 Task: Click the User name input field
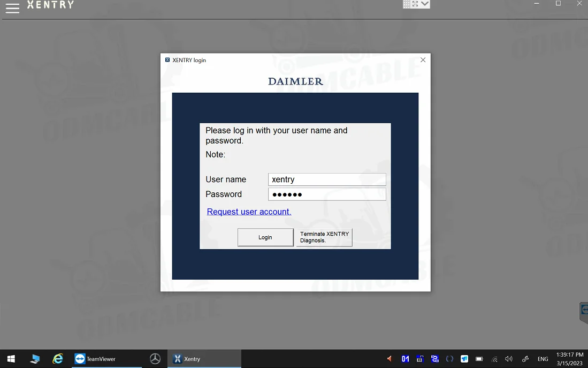click(x=326, y=179)
